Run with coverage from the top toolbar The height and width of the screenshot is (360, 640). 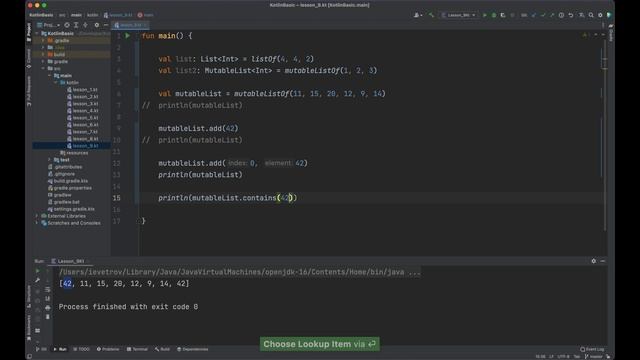503,15
